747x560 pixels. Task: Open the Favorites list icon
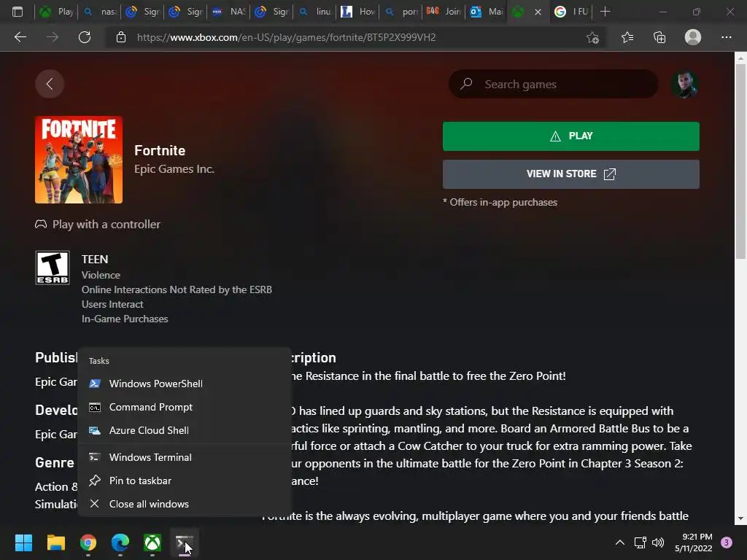[x=627, y=37]
